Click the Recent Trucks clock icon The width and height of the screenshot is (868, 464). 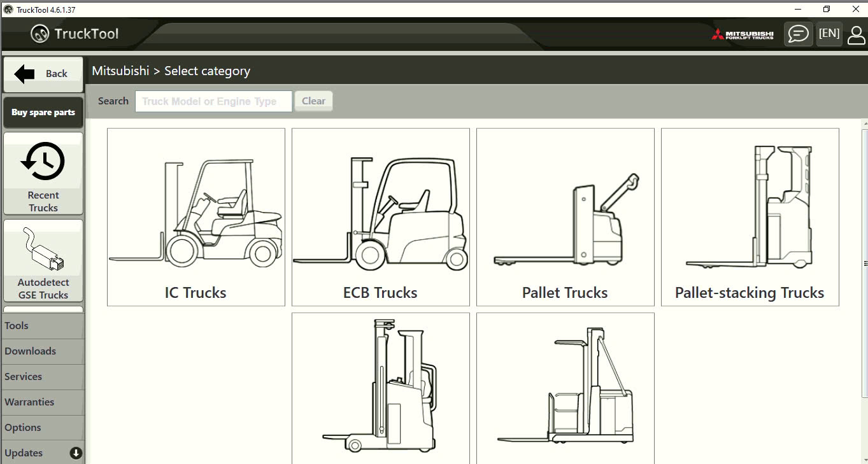[x=43, y=161]
